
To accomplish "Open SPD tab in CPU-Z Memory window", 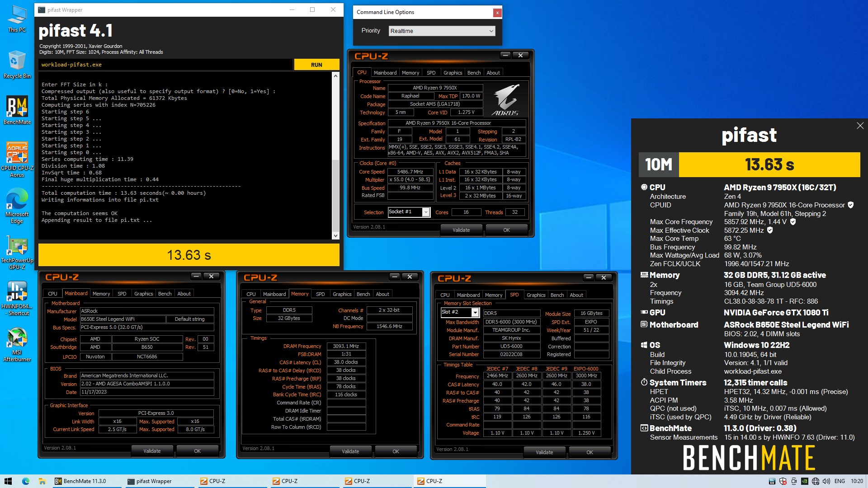I will pos(320,294).
